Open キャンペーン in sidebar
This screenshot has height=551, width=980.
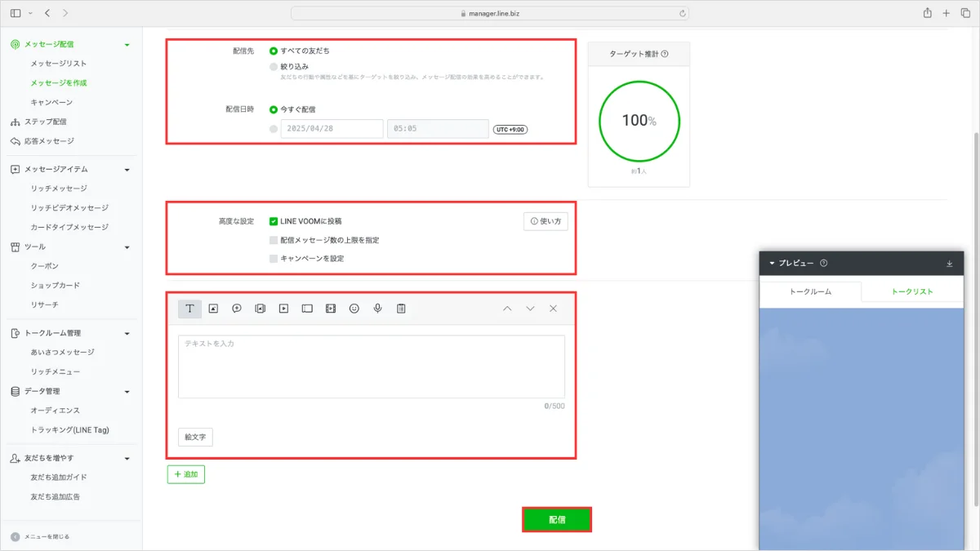51,102
